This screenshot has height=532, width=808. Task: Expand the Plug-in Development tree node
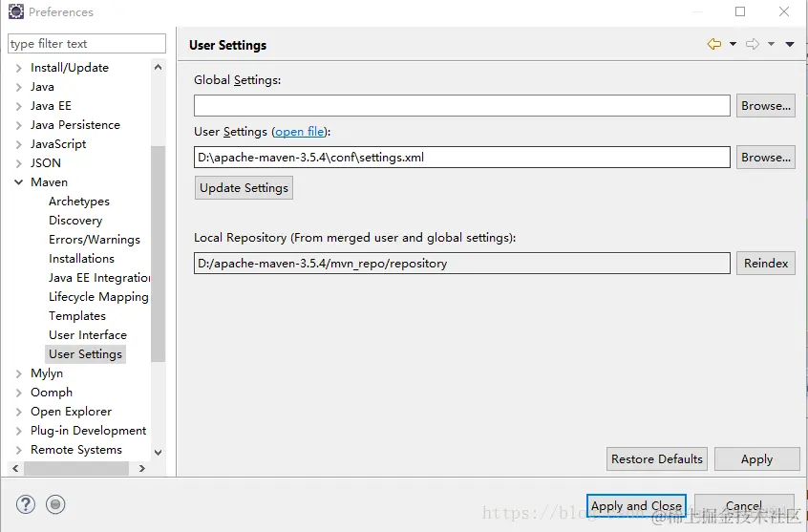[x=18, y=431]
